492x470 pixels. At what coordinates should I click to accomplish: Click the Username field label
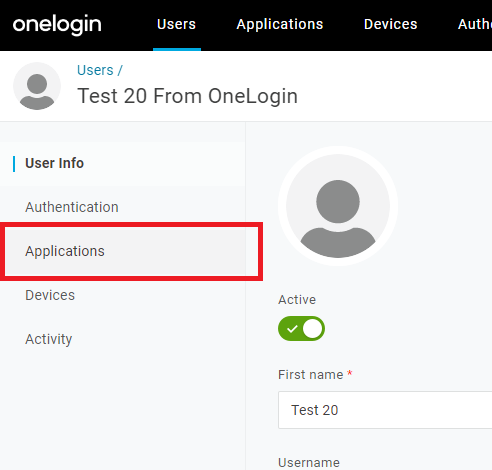pyautogui.click(x=309, y=463)
